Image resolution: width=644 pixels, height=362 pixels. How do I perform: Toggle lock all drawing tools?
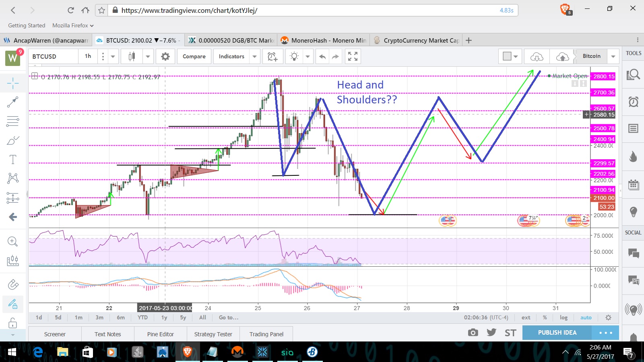[x=13, y=323]
